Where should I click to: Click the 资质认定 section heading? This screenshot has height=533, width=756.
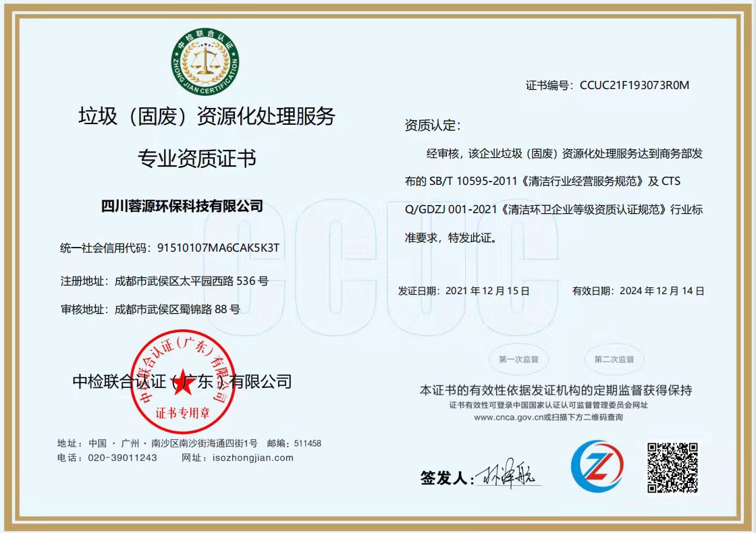(432, 125)
